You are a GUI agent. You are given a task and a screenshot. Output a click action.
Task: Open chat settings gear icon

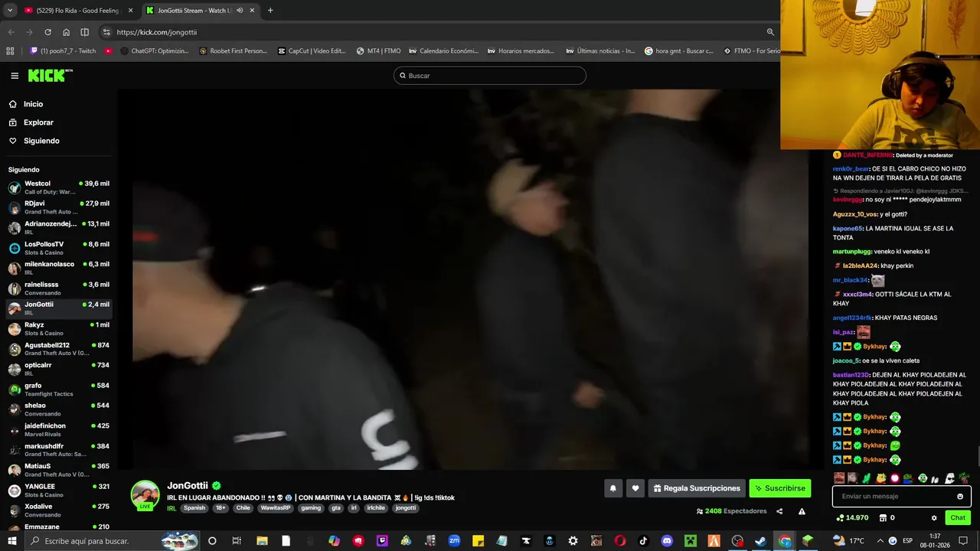pos(934,518)
